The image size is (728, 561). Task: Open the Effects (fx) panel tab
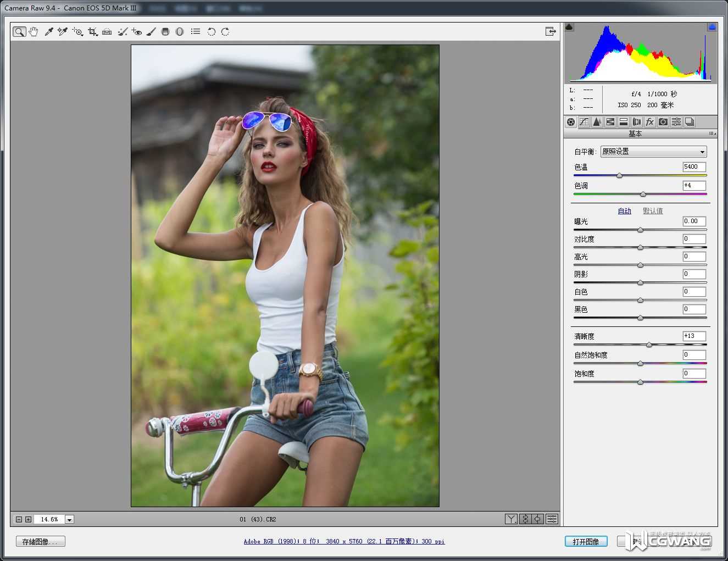(650, 122)
